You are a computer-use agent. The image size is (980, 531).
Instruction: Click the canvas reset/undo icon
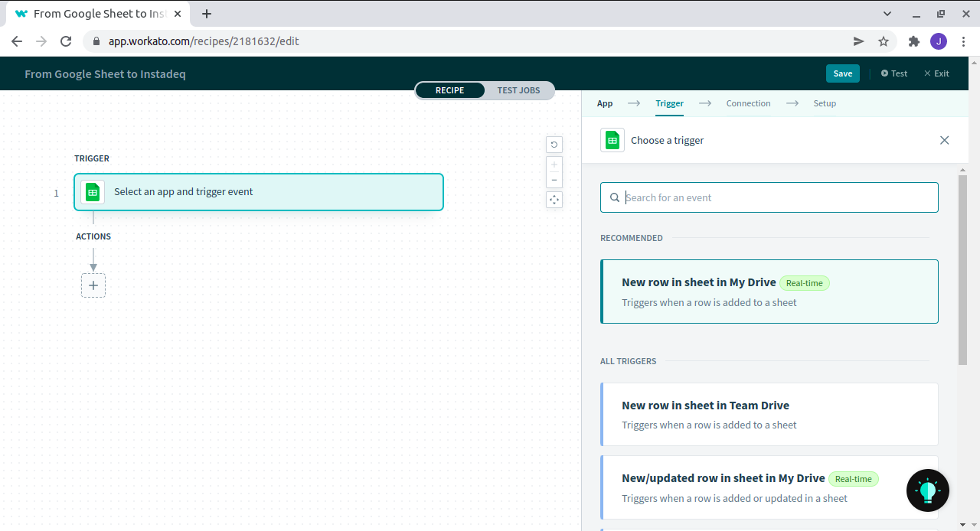(554, 145)
